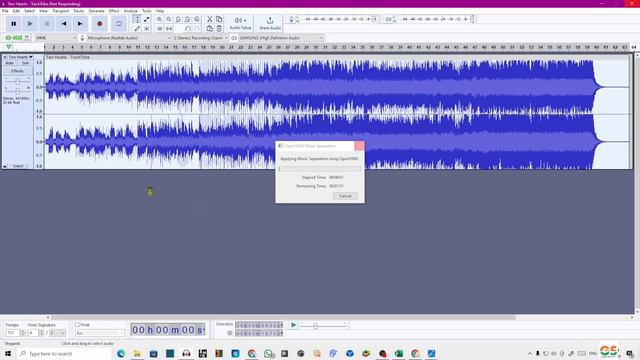Toggle the track Mute button
This screenshot has height=360, width=640.
pyautogui.click(x=10, y=63)
